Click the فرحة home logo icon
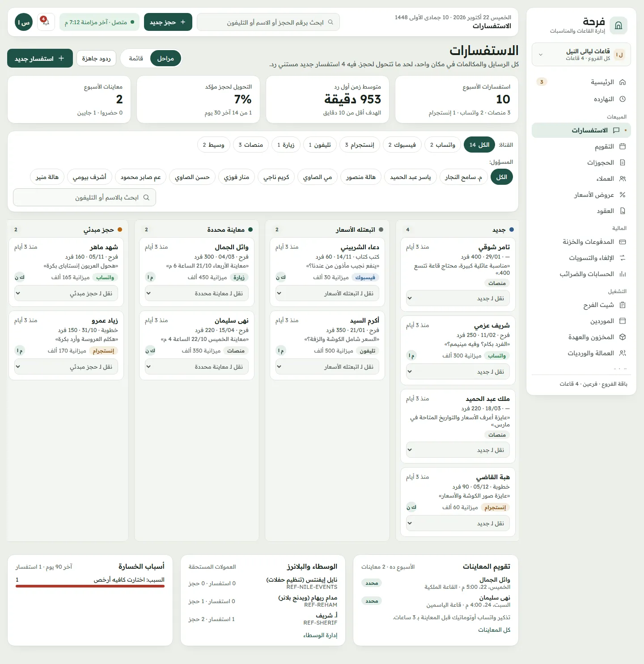Viewport: 644px width, 664px height. click(x=619, y=26)
